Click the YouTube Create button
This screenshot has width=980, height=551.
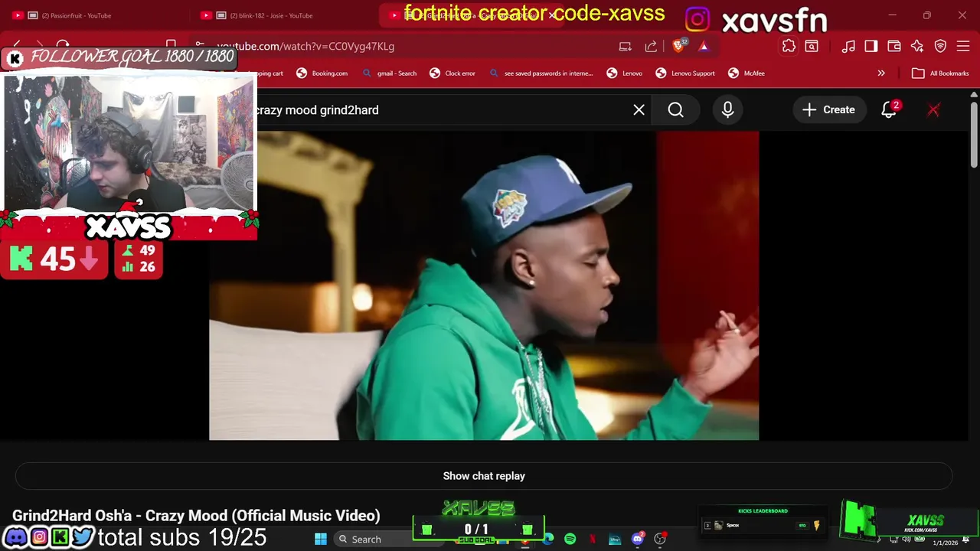click(x=829, y=110)
